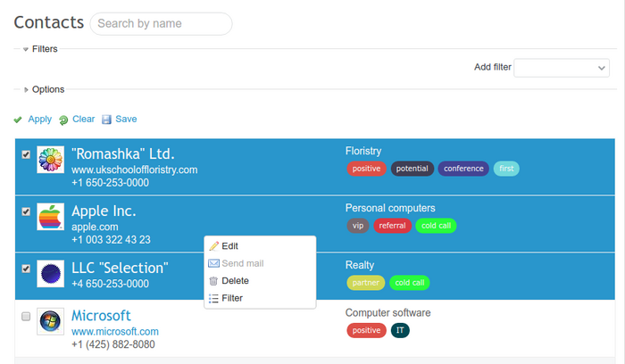Click the green Apply checkmark icon
Viewport: 625px width, 364px height.
[18, 120]
